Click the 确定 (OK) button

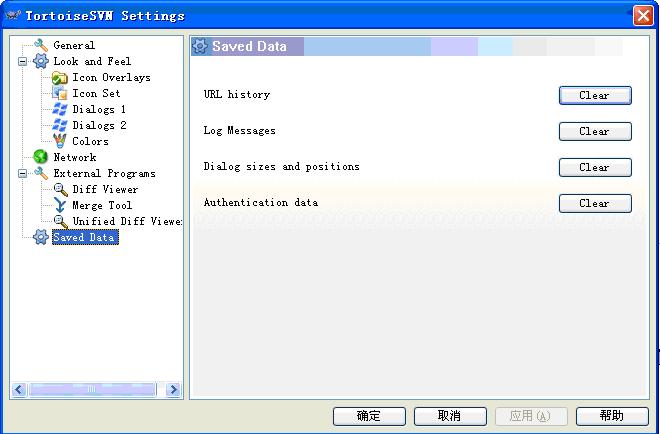click(369, 416)
